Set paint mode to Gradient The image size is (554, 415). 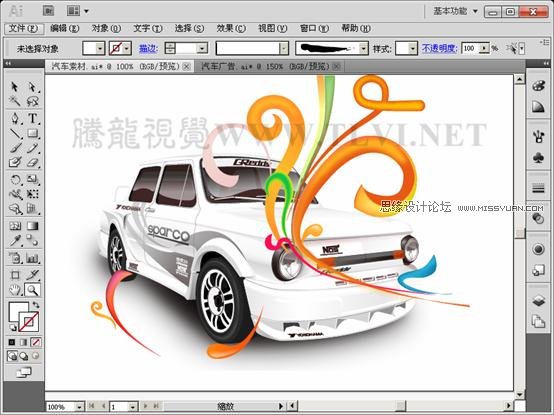[23, 342]
